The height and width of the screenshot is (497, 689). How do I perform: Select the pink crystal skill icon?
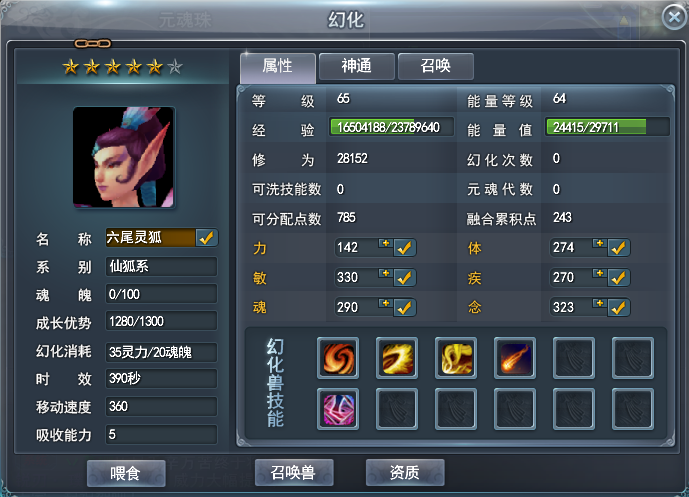pos(338,409)
